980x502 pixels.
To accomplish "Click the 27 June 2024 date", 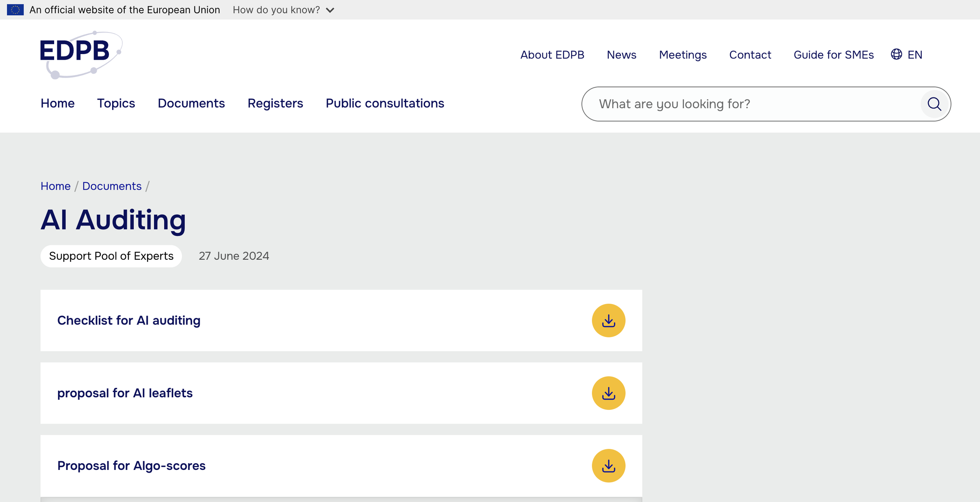I will pos(234,256).
